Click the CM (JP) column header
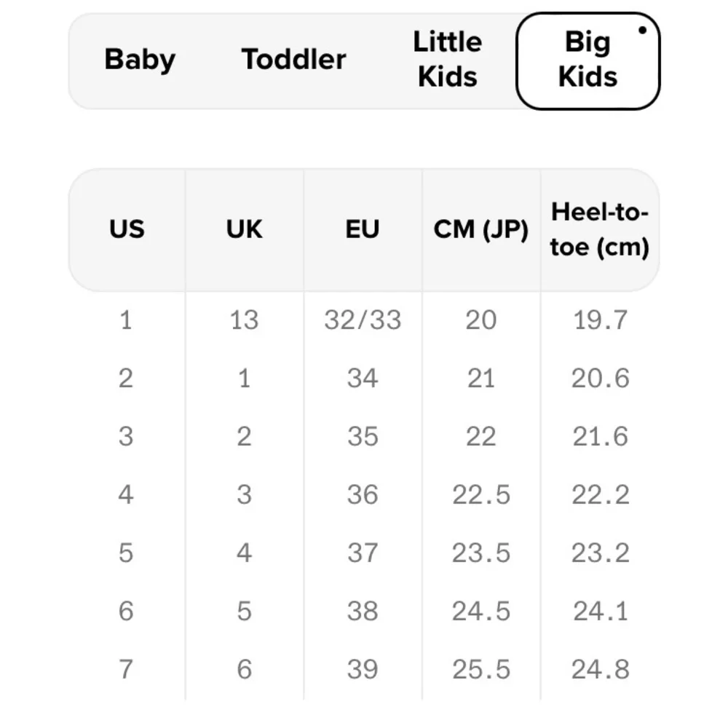This screenshot has width=728, height=728. coord(481,229)
